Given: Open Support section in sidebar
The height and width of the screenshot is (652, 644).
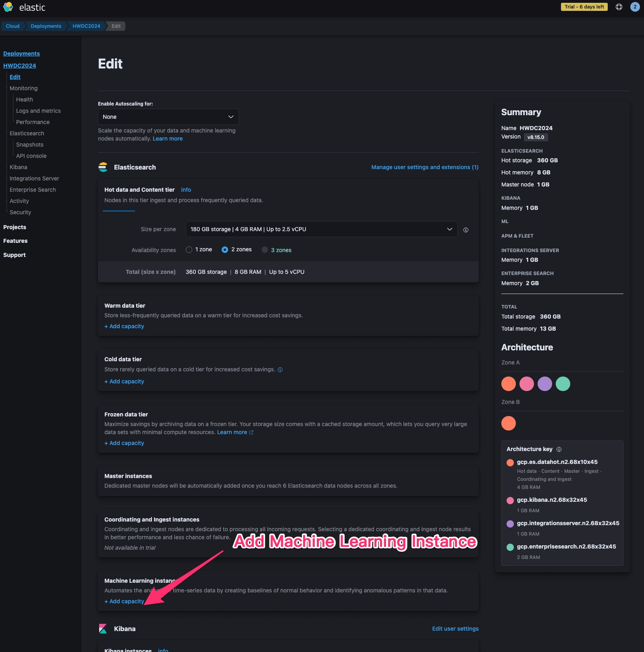Looking at the screenshot, I should [x=15, y=255].
